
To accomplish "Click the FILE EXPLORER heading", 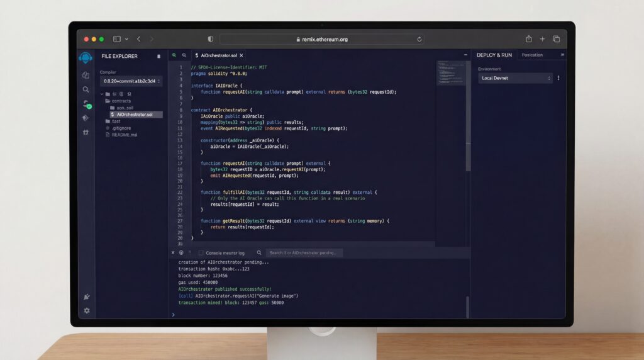I will (119, 56).
